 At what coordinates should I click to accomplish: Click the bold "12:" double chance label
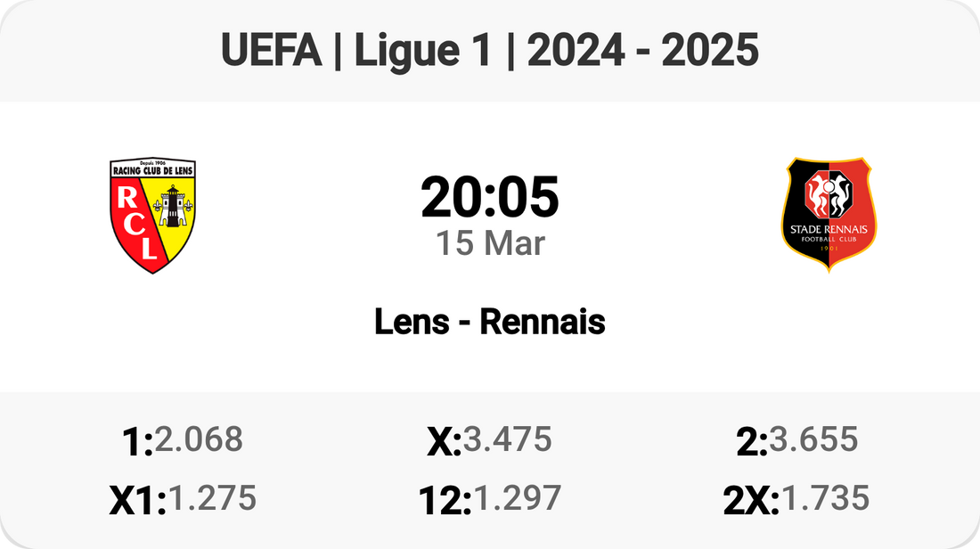coord(444,501)
